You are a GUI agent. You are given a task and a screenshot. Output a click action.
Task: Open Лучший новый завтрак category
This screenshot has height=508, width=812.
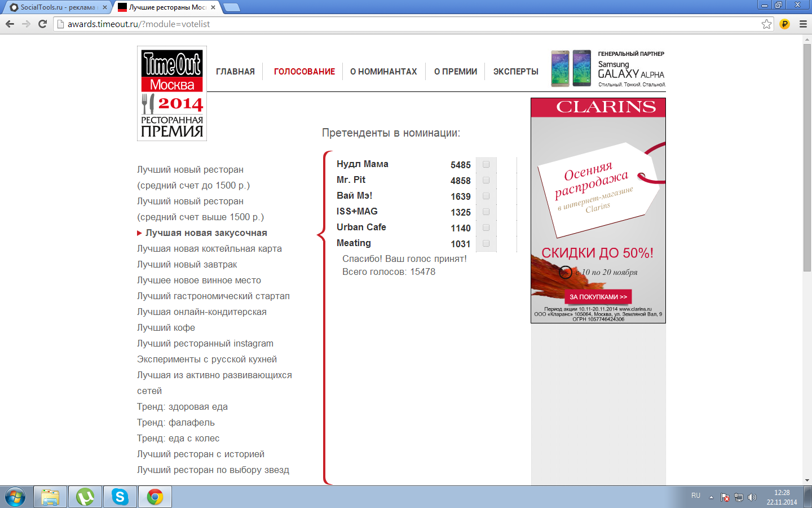pyautogui.click(x=187, y=264)
